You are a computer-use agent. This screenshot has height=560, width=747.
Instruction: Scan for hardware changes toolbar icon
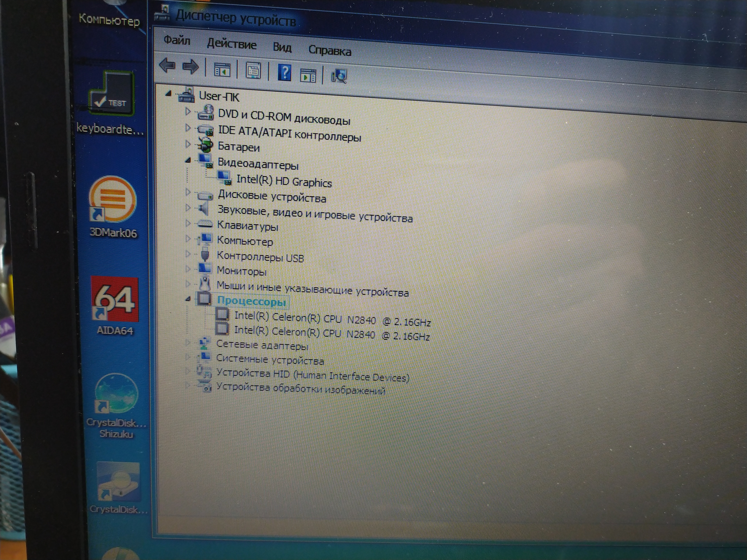pyautogui.click(x=339, y=76)
